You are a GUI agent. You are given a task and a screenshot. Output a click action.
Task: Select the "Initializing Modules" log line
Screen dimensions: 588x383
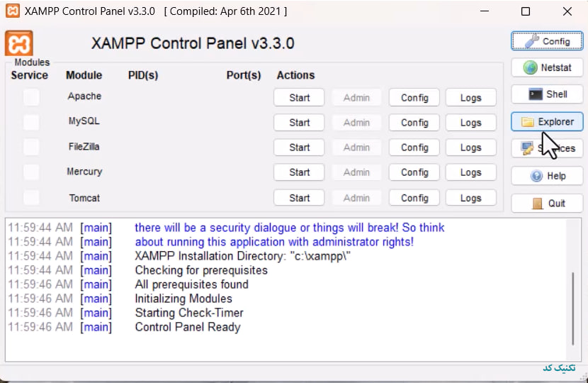pos(183,299)
